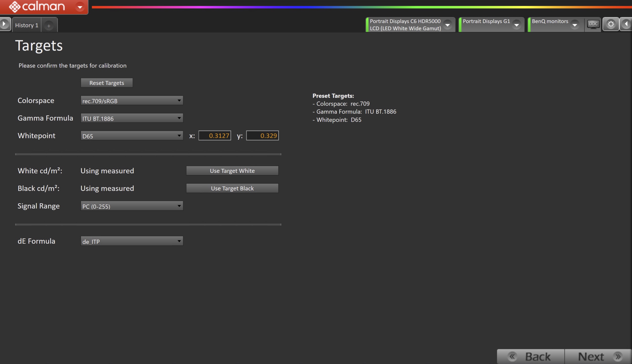
Task: Click the Use Target White button
Action: [x=232, y=171]
